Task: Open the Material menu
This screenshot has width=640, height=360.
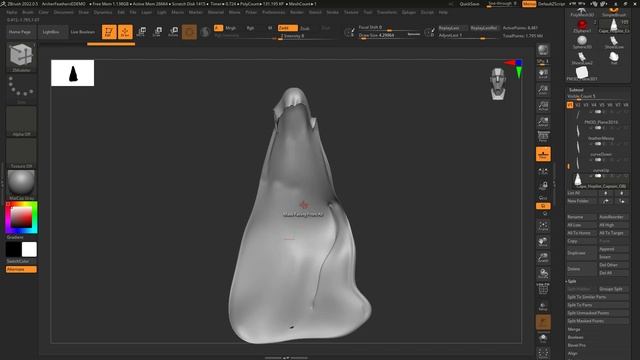Action: coord(216,12)
